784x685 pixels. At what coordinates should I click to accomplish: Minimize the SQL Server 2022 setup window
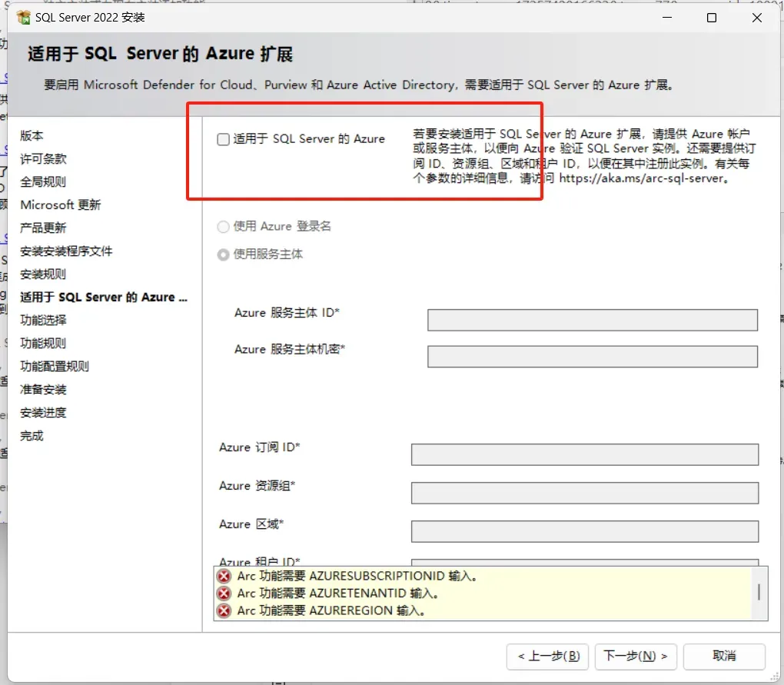(667, 18)
